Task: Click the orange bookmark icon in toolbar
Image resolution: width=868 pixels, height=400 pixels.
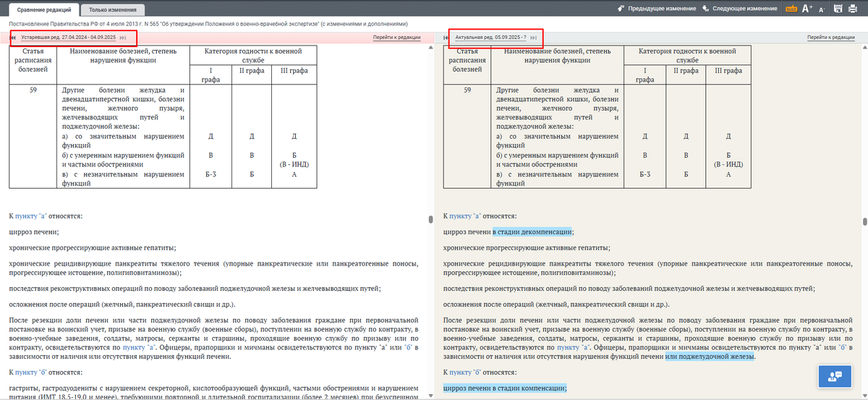Action: [x=792, y=9]
